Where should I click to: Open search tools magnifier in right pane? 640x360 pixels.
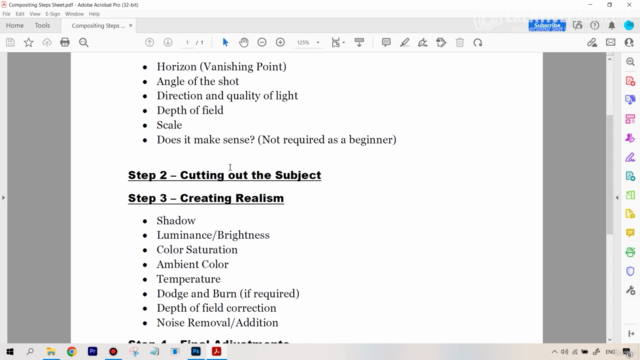630,62
